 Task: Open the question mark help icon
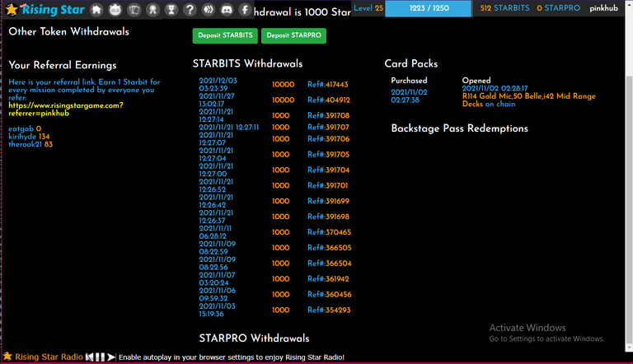(x=190, y=9)
